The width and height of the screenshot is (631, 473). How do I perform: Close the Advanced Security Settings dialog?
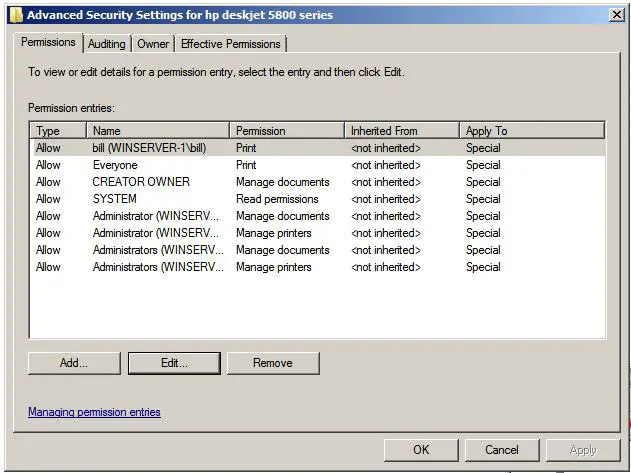pyautogui.click(x=617, y=15)
